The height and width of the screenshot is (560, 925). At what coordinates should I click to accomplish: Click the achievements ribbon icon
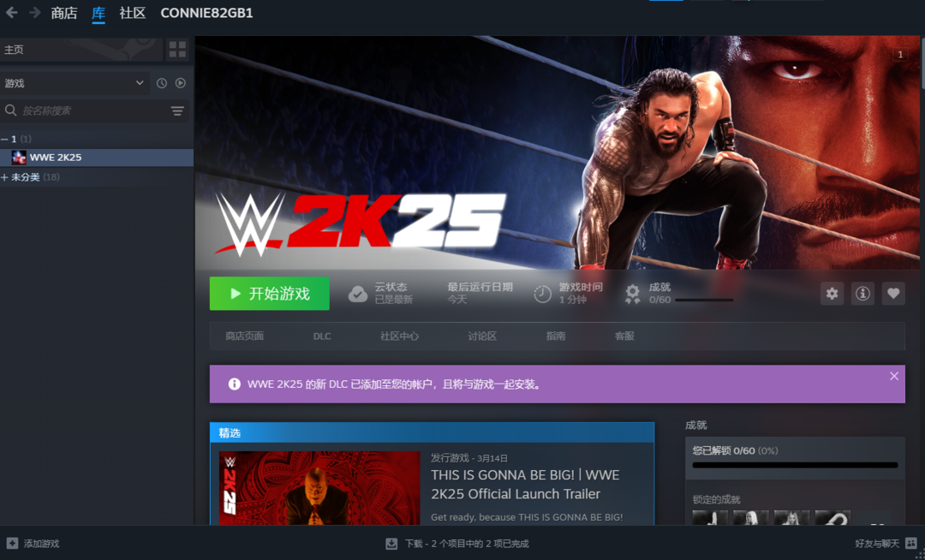[632, 294]
